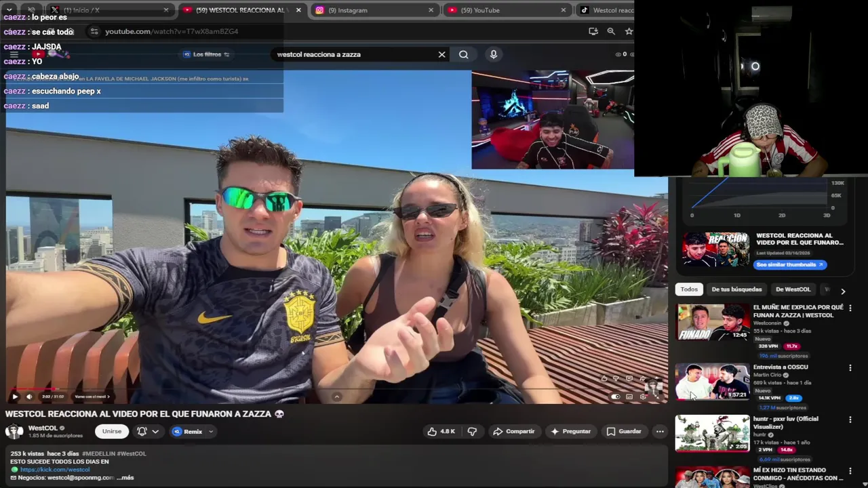Image resolution: width=868 pixels, height=488 pixels.
Task: Click See similar thumbnails button
Action: [789, 265]
